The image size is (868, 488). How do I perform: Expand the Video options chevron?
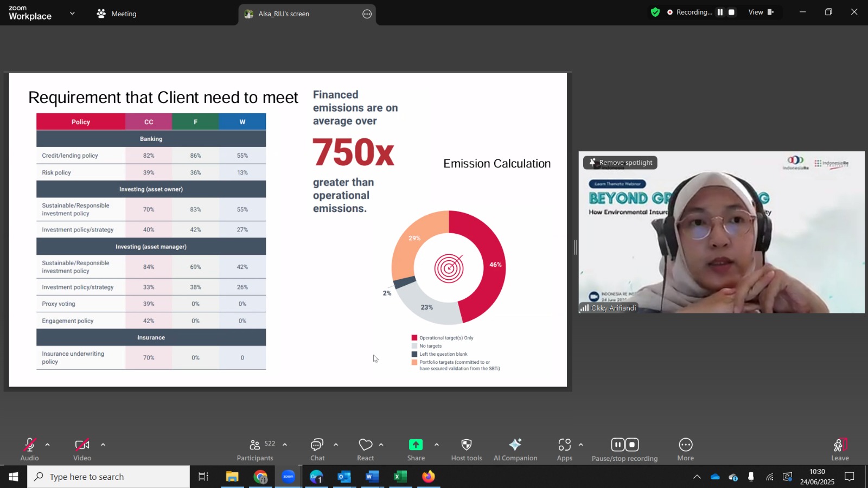point(103,445)
